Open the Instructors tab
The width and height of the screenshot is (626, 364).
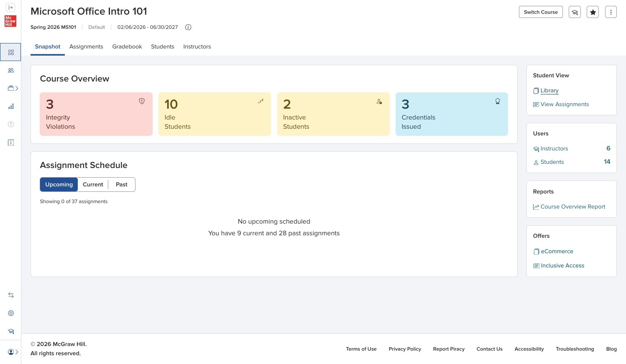click(x=197, y=47)
